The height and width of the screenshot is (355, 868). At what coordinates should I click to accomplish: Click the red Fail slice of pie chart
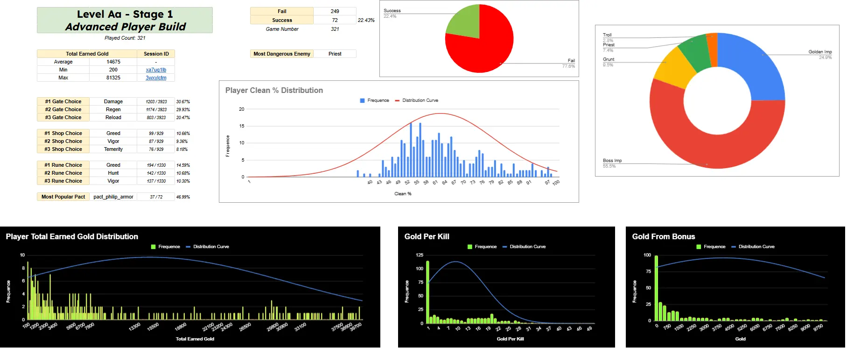tap(485, 51)
